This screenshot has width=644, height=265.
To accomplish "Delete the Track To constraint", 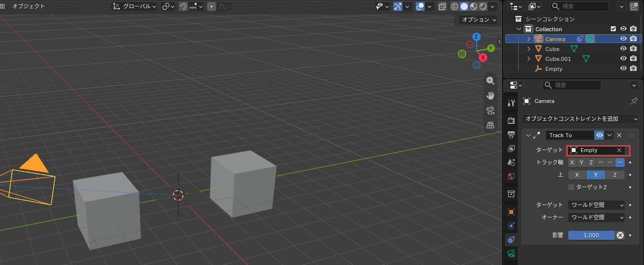I will click(x=619, y=135).
